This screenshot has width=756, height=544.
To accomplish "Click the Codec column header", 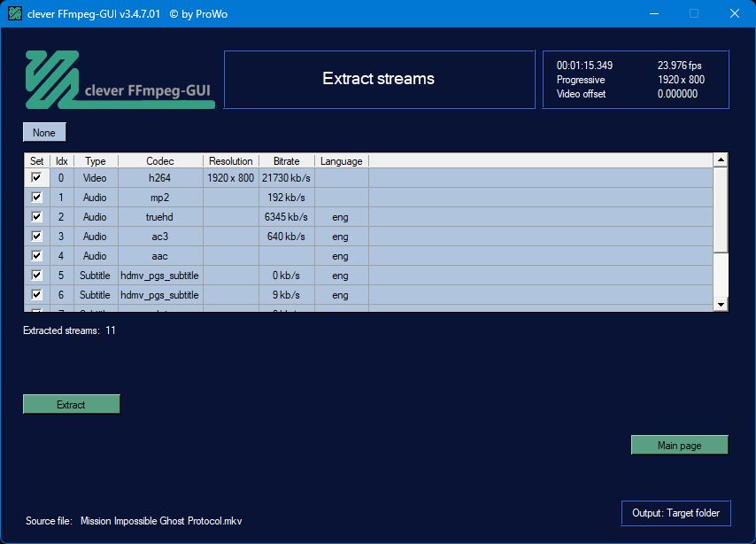I will tap(160, 160).
